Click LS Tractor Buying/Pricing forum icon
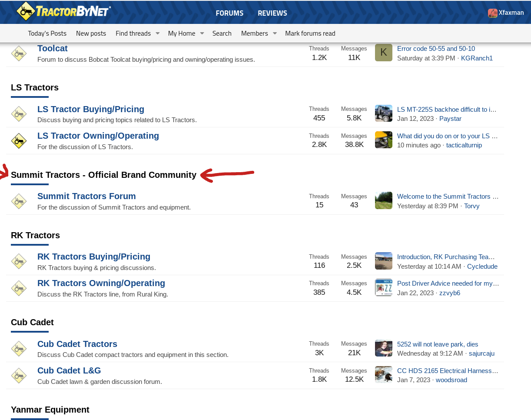The image size is (531, 420). pyautogui.click(x=19, y=114)
